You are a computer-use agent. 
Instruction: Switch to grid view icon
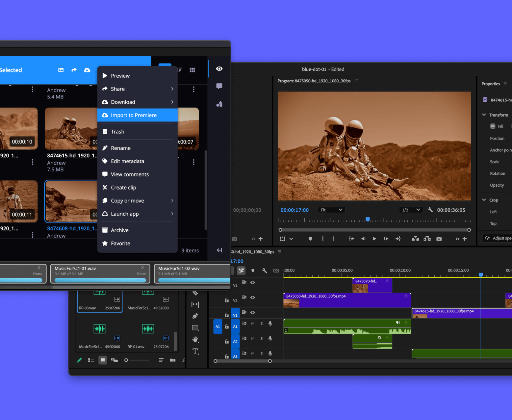click(x=192, y=70)
